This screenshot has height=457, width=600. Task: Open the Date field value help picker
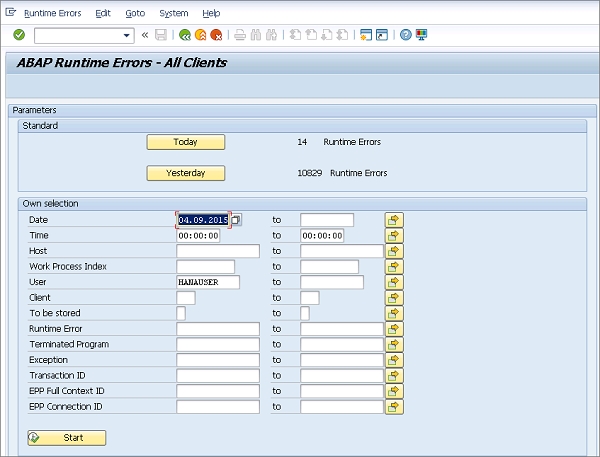[x=237, y=220]
